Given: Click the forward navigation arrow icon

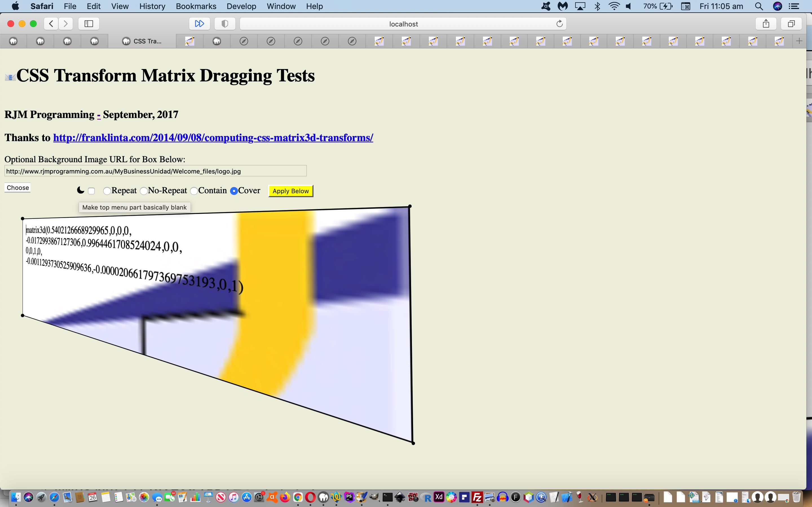Looking at the screenshot, I should [x=65, y=23].
